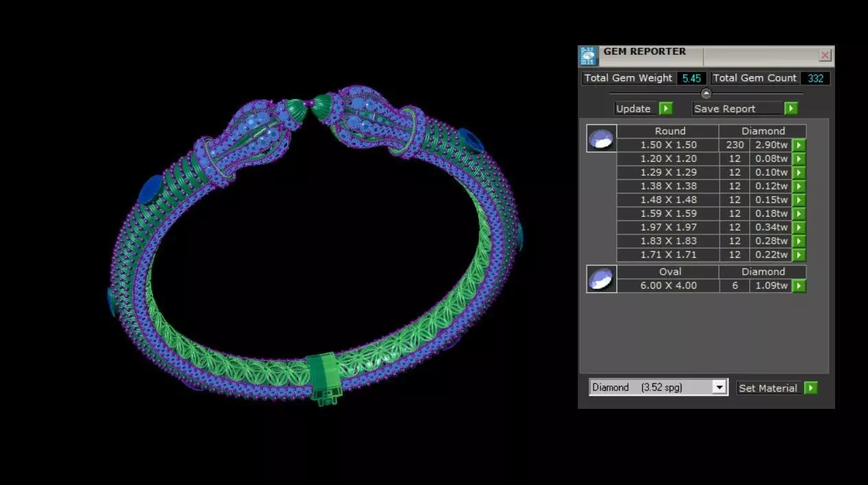Click the green arrow next to Set Material
The width and height of the screenshot is (868, 485).
pyautogui.click(x=810, y=388)
